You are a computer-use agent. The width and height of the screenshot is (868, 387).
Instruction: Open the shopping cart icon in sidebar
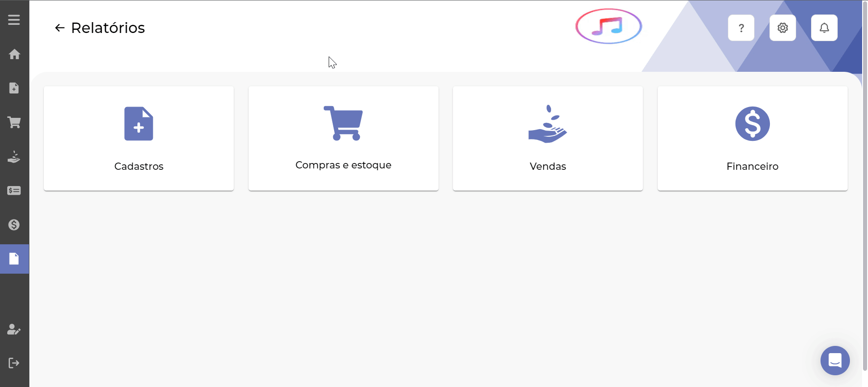(14, 122)
